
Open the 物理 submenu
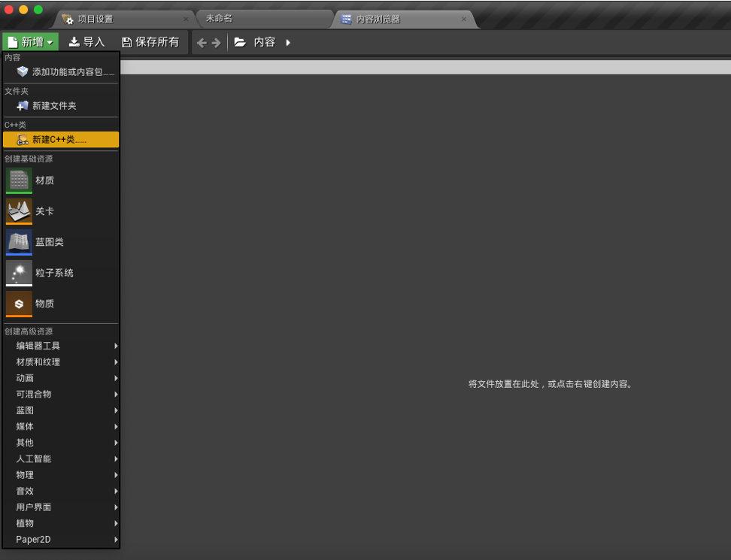click(x=61, y=475)
